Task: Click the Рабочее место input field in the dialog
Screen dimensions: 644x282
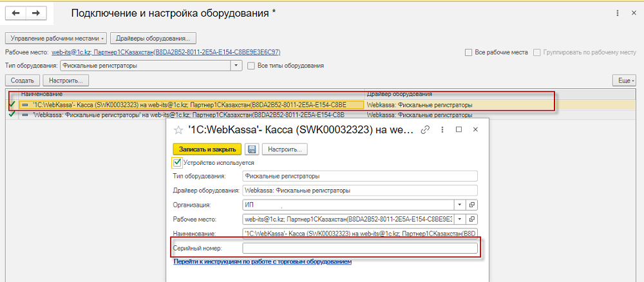Action: pyautogui.click(x=348, y=219)
